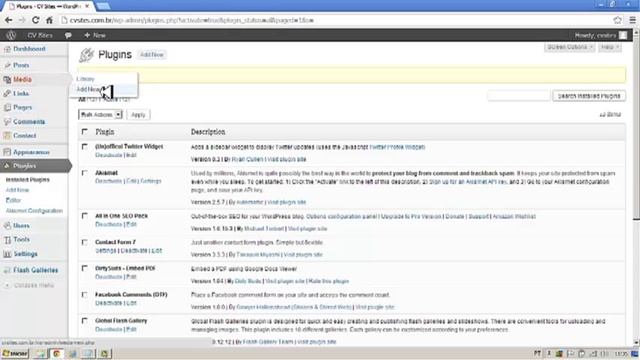Viewport: 640px width, 360px height.
Task: Open the Dashboard sidebar item
Action: [29, 49]
